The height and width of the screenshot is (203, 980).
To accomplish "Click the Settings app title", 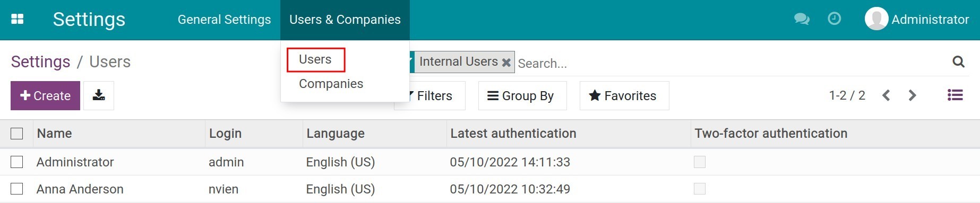I will pyautogui.click(x=89, y=19).
